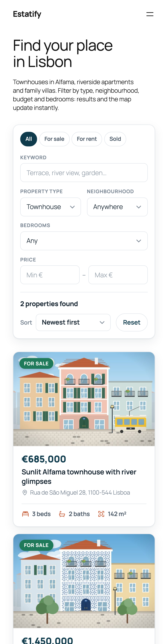Expand the Sort dropdown Newest first
The width and height of the screenshot is (168, 644).
click(x=73, y=322)
